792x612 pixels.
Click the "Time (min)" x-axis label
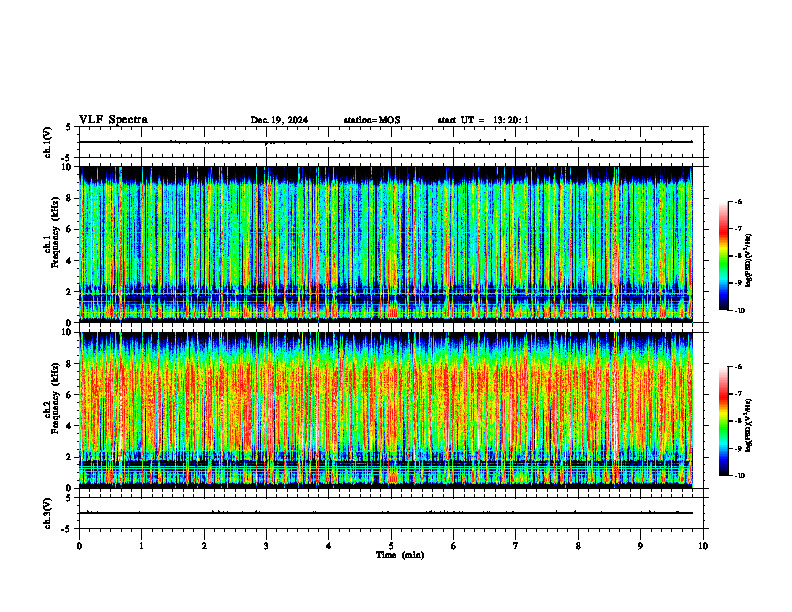[400, 555]
